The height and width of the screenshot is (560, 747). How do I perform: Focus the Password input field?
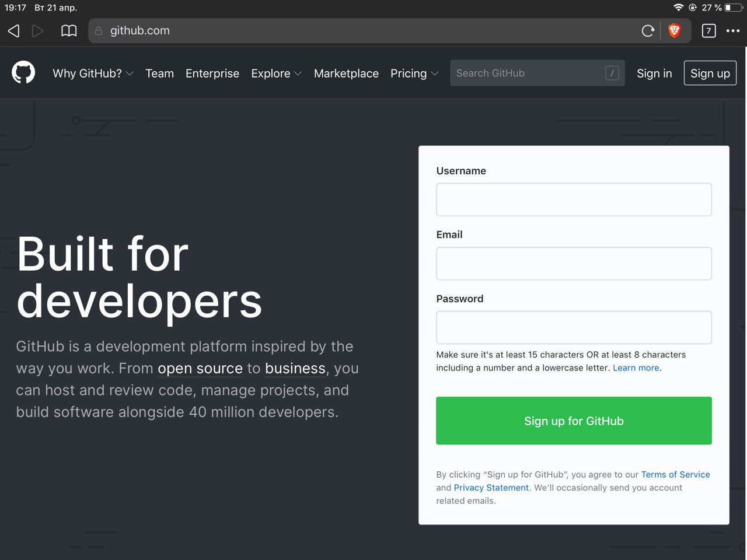(x=574, y=327)
